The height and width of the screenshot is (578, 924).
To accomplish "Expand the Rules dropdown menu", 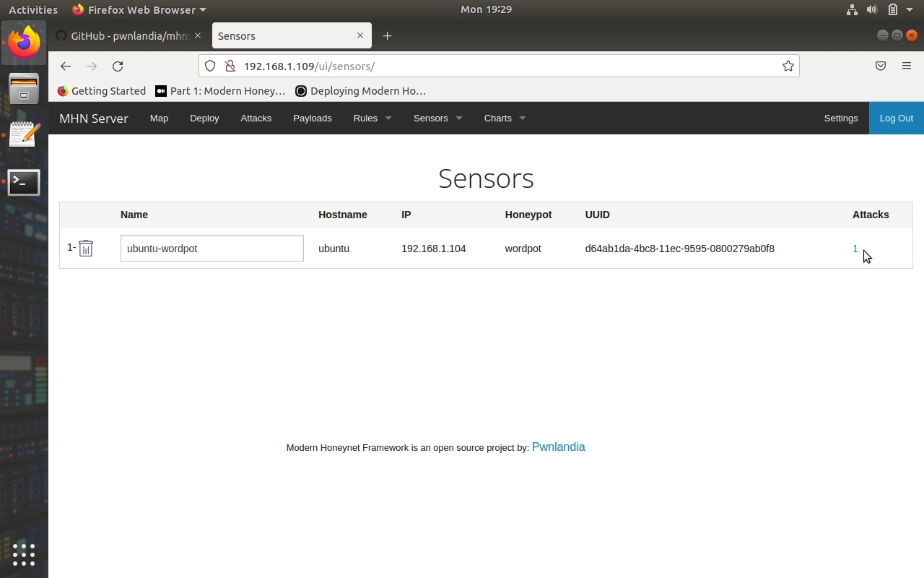I will (372, 118).
